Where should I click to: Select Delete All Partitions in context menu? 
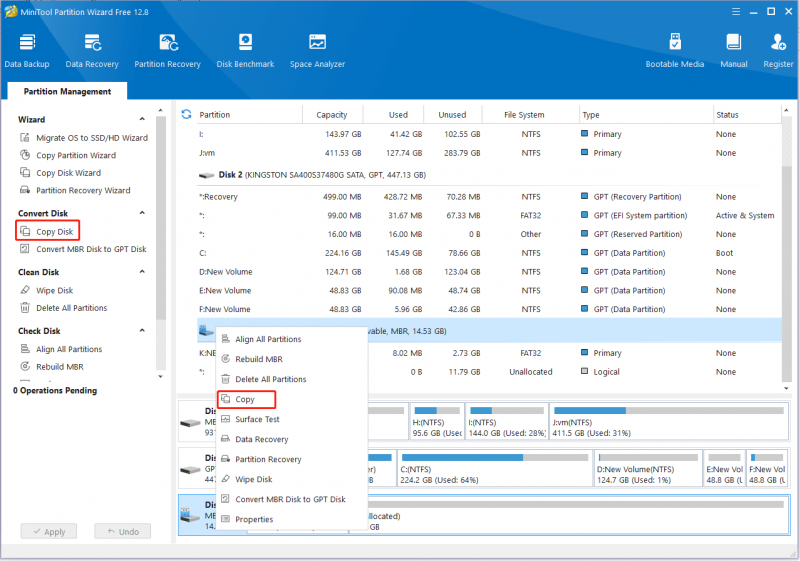[x=292, y=379]
